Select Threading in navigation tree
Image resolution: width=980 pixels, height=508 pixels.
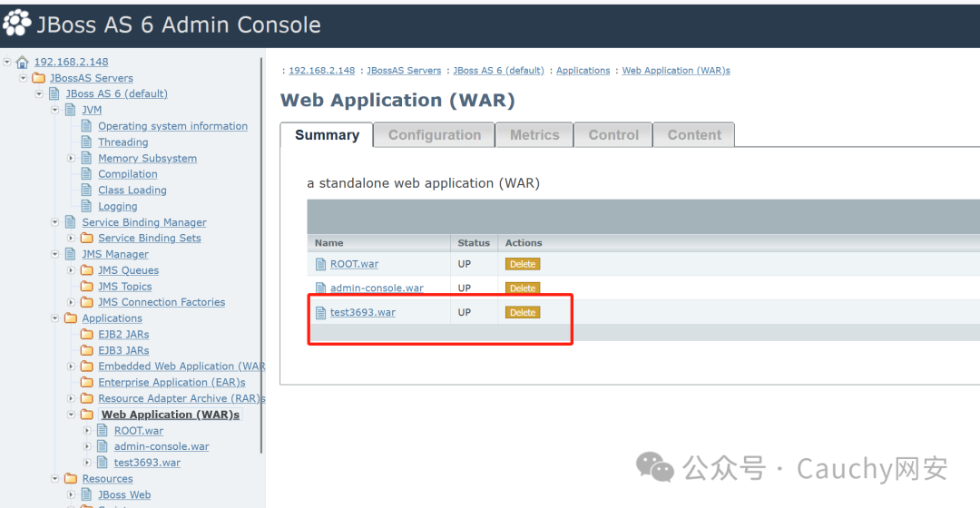pyautogui.click(x=123, y=142)
